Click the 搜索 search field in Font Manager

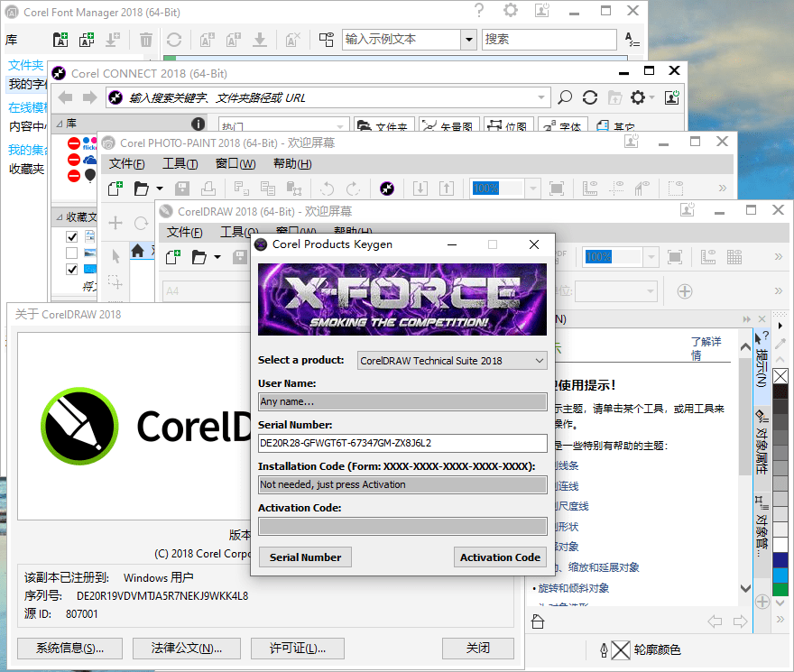pos(549,40)
